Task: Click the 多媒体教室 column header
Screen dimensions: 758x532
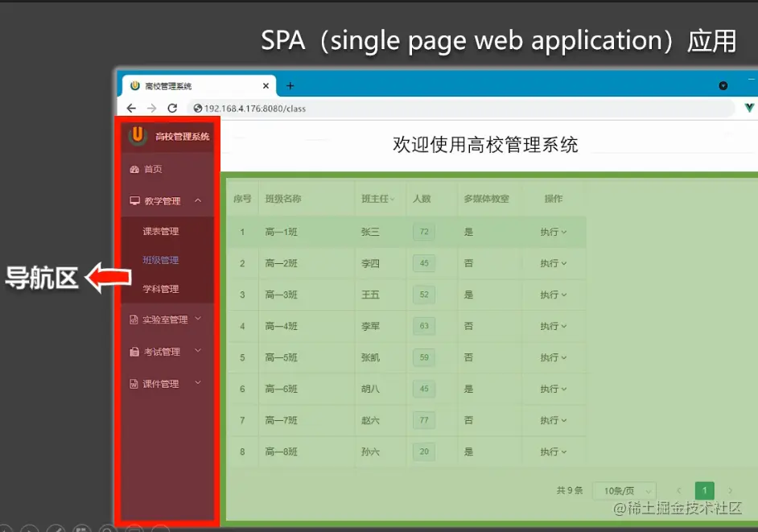Action: coord(486,199)
